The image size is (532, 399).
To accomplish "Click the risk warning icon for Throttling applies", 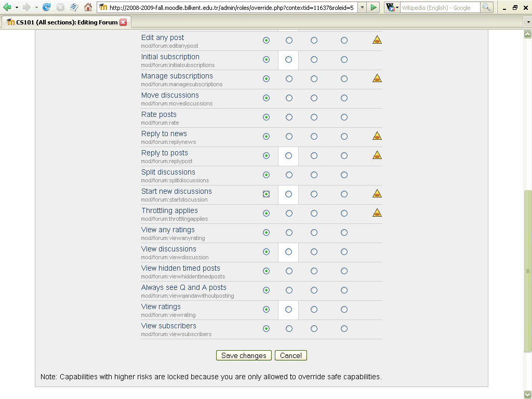I will click(x=377, y=212).
